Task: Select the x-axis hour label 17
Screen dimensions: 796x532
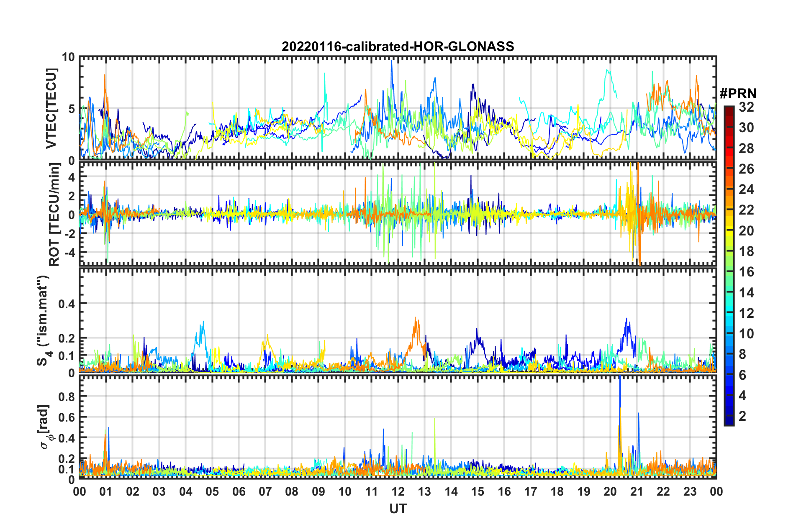Action: [531, 491]
